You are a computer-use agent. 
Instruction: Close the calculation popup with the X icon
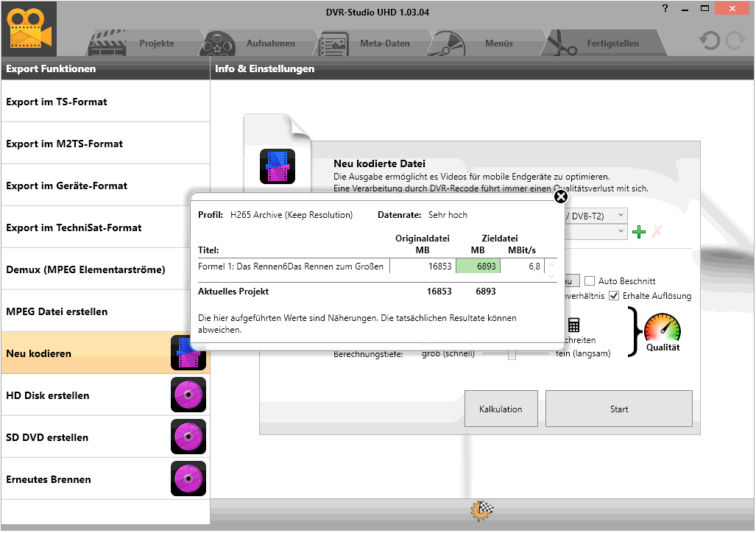(561, 197)
